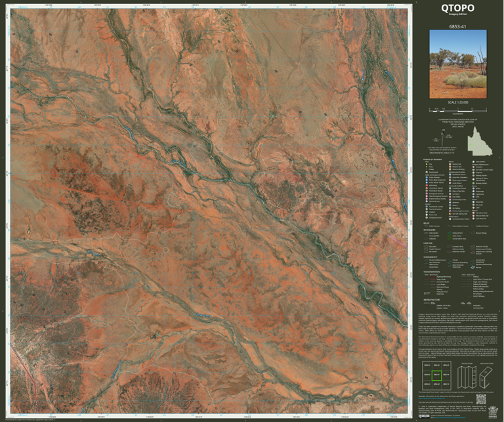Click the Major Roads legend label
Screen dimensions: 504x422
(441, 280)
